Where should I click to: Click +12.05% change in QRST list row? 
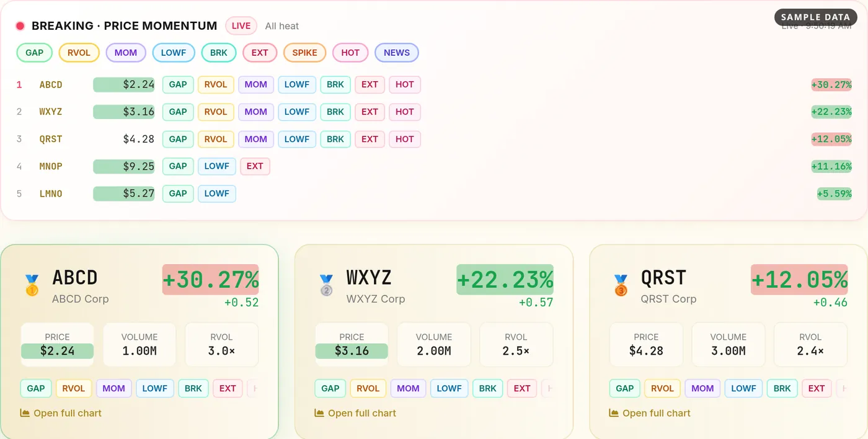coord(831,140)
